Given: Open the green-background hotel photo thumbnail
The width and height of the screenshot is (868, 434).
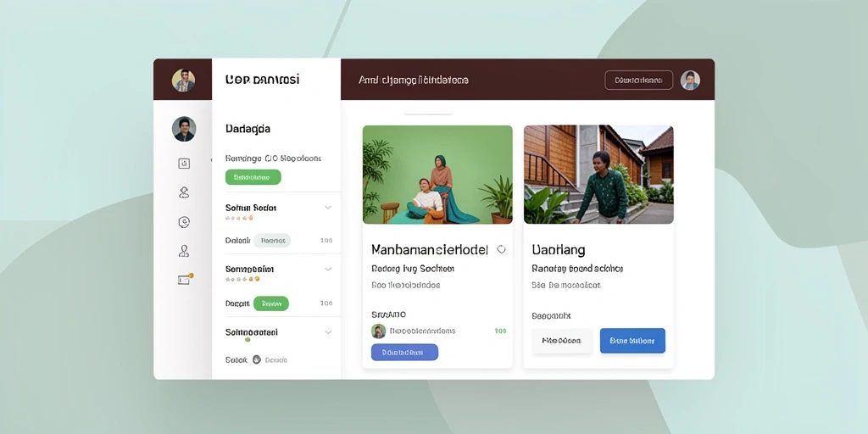Looking at the screenshot, I should pos(437,175).
